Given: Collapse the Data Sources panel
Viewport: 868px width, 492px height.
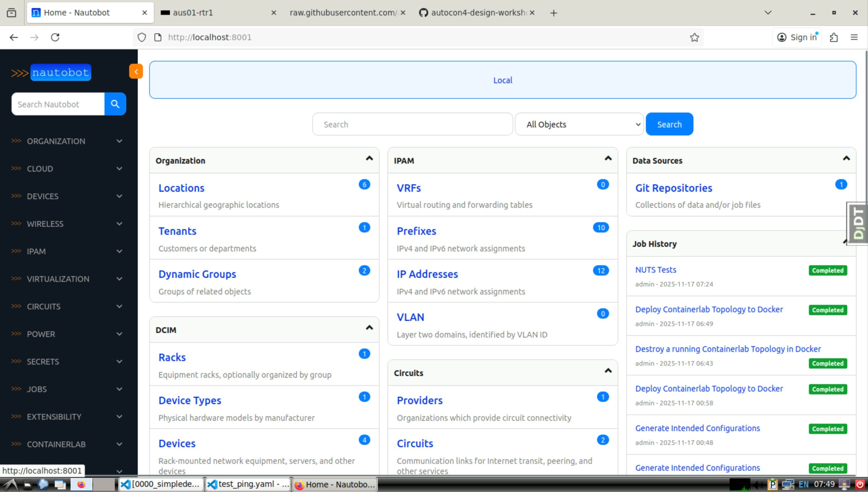Looking at the screenshot, I should 846,158.
